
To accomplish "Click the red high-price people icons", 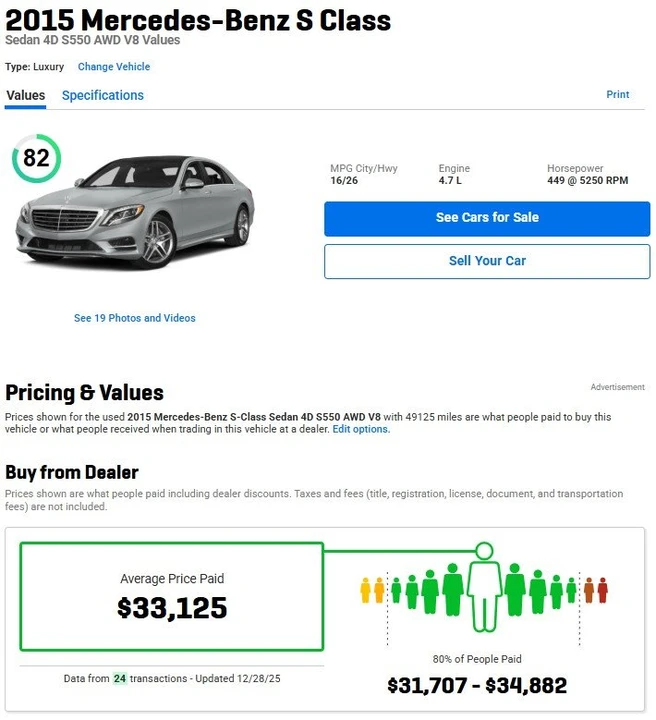I will [x=596, y=590].
